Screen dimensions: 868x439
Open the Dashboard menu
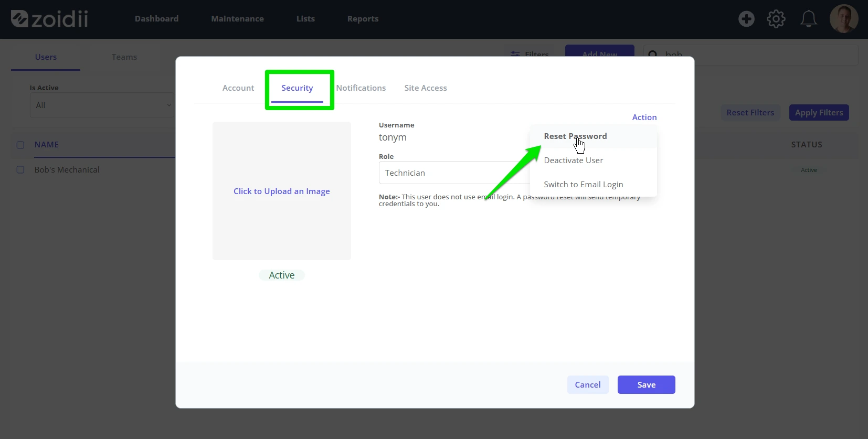(x=156, y=19)
